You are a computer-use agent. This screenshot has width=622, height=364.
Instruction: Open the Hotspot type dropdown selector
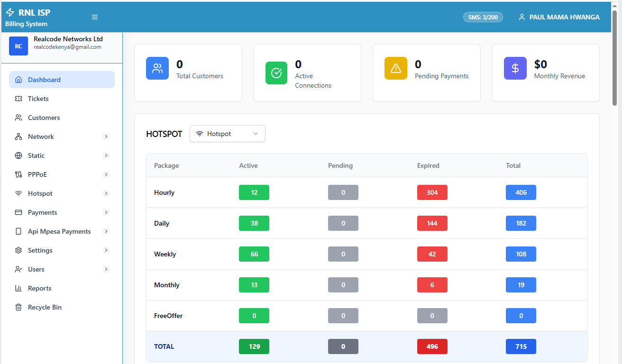(x=228, y=134)
